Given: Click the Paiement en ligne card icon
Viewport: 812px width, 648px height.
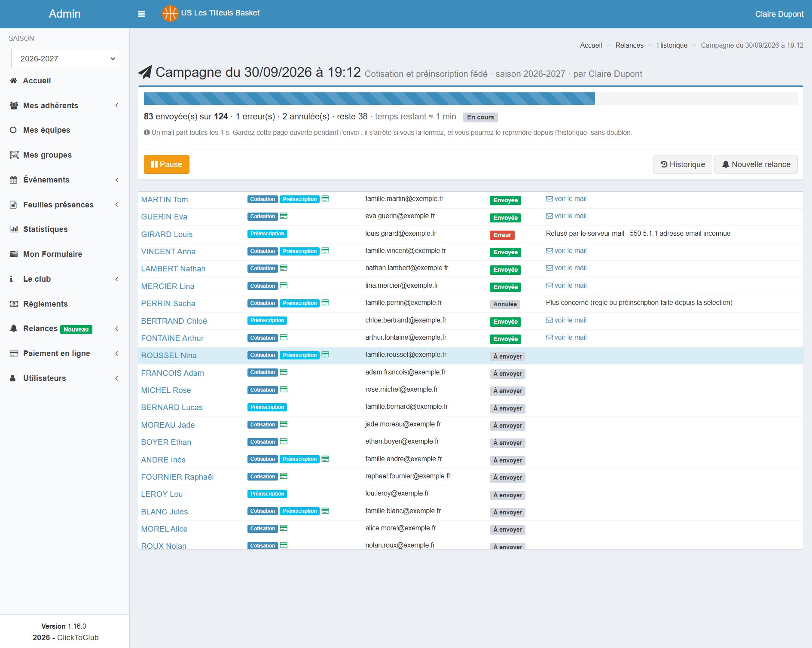Looking at the screenshot, I should point(14,353).
